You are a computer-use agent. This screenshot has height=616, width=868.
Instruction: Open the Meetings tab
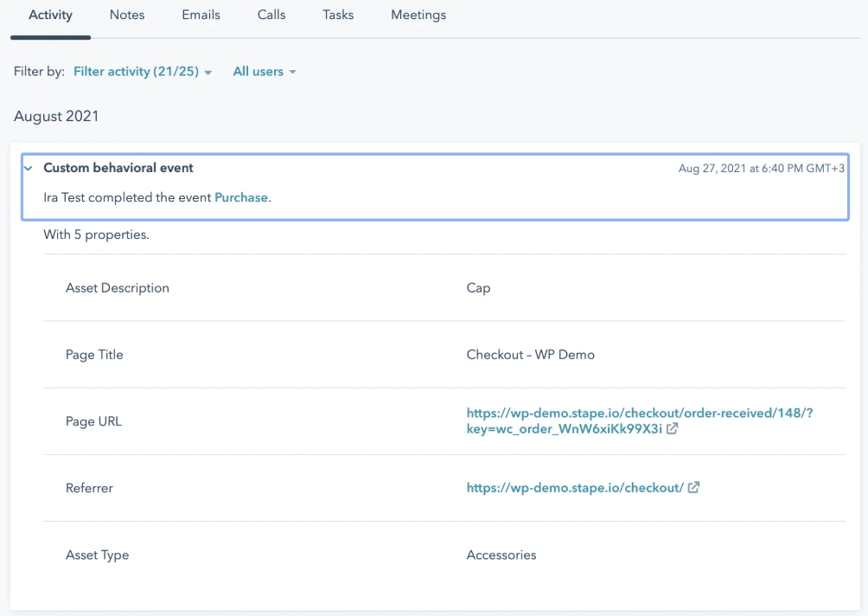pos(418,15)
